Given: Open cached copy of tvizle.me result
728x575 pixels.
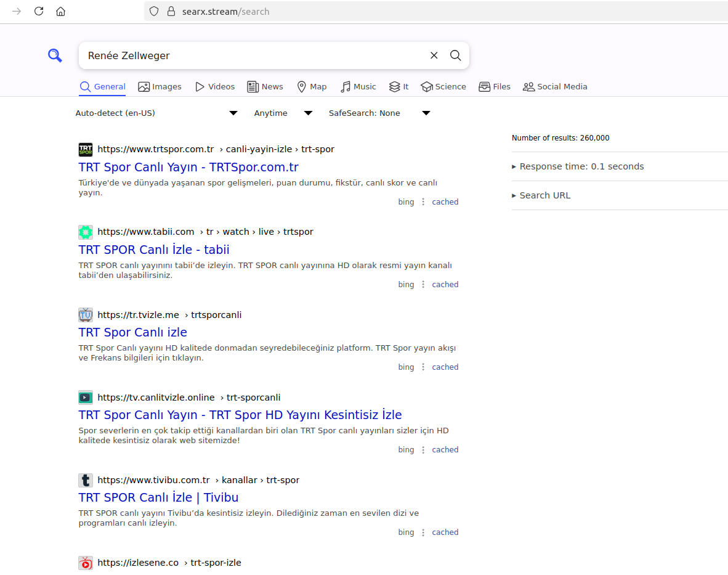Looking at the screenshot, I should (445, 367).
